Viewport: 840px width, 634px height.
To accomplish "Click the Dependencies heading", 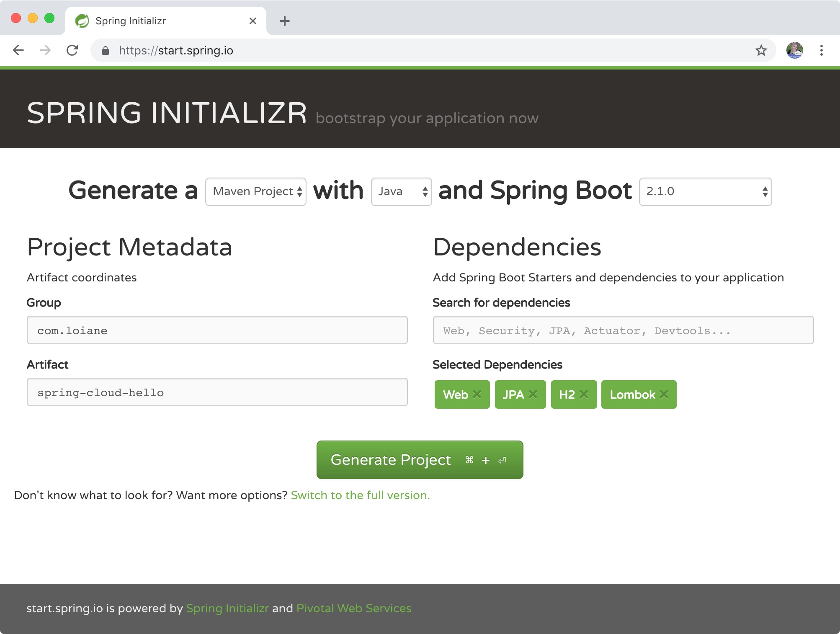I will pyautogui.click(x=517, y=247).
